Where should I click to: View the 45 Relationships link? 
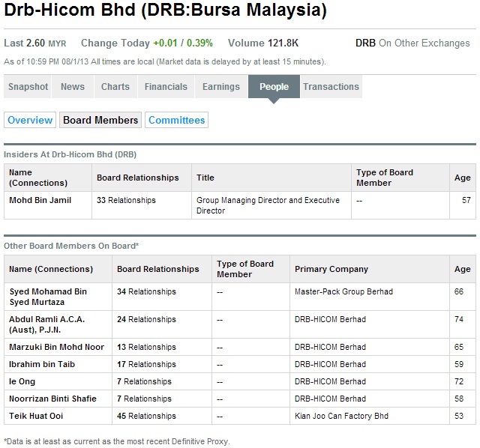click(146, 416)
